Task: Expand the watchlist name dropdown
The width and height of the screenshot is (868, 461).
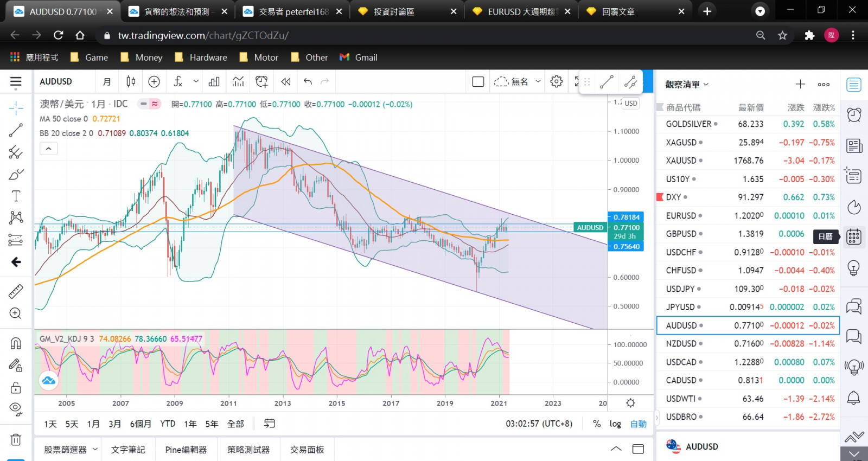Action: [x=706, y=85]
